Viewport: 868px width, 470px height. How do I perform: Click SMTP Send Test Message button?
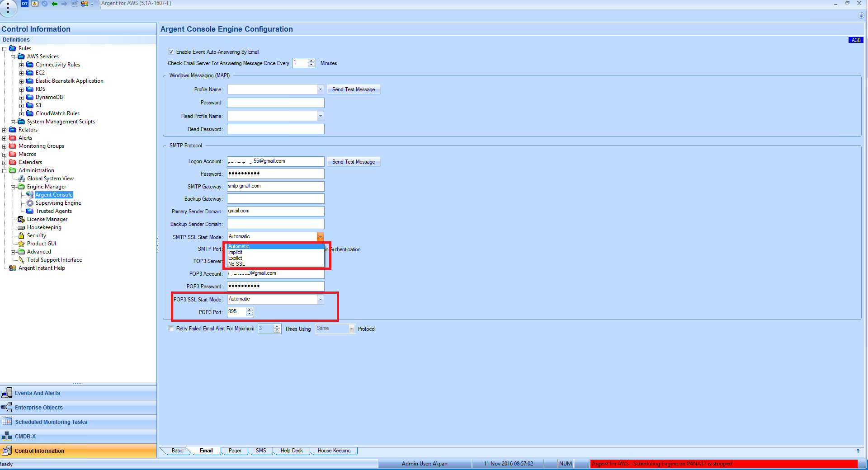point(353,162)
